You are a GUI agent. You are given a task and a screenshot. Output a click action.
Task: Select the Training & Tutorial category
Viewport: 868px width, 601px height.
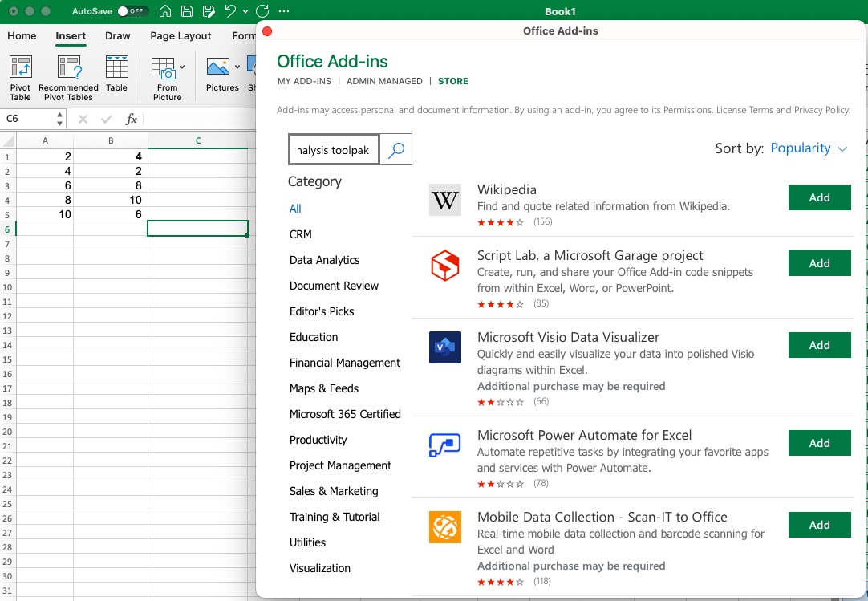point(335,517)
